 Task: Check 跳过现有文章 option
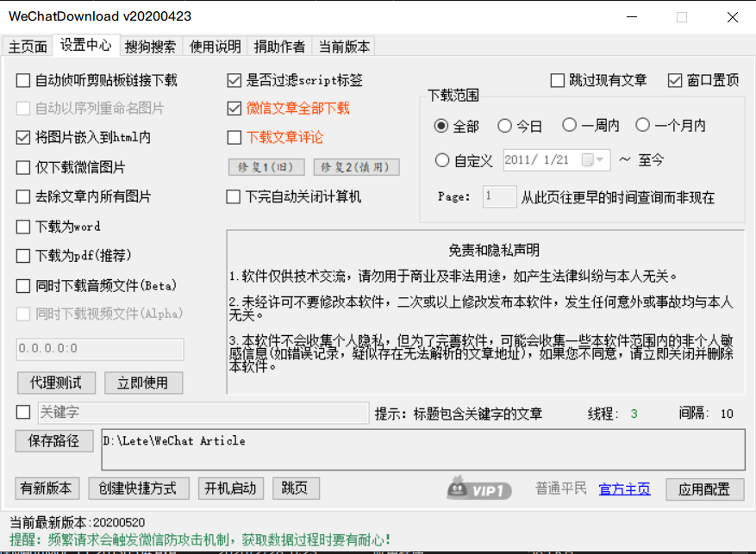pos(558,81)
